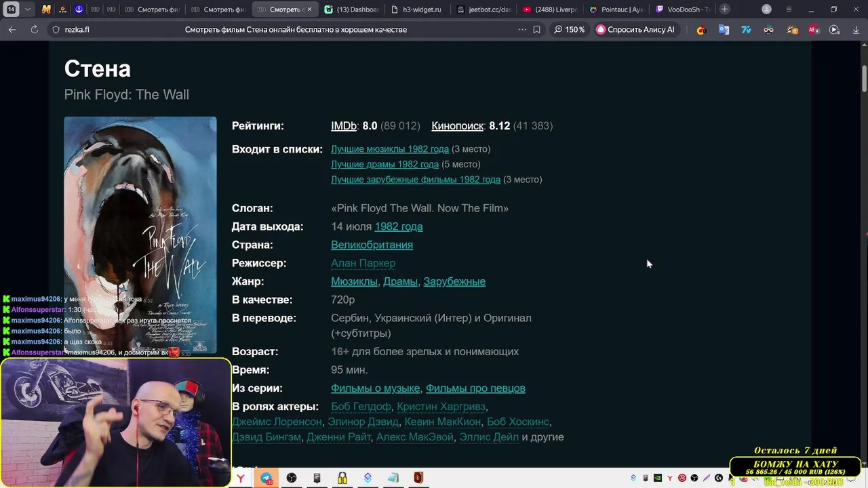The width and height of the screenshot is (868, 488).
Task: Open browser downloads arrow icon
Action: point(856,30)
